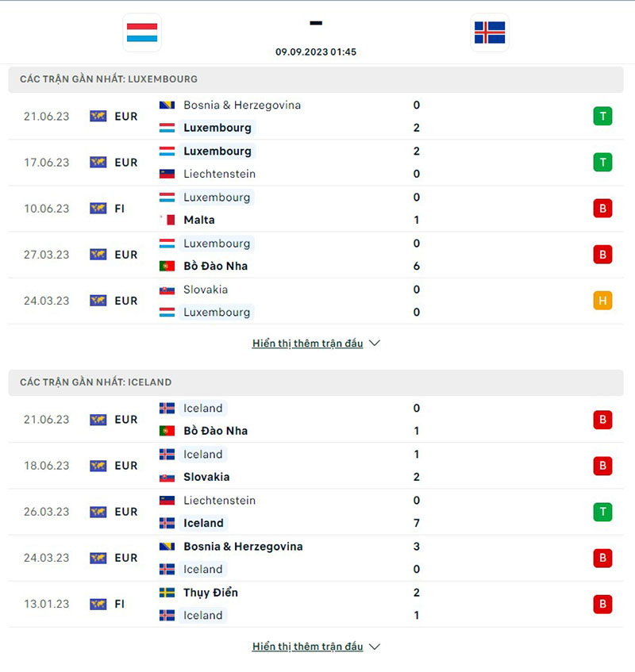Click the Luxembourg flag logo in the header
Viewport: 635px width, 672px height.
(x=142, y=33)
